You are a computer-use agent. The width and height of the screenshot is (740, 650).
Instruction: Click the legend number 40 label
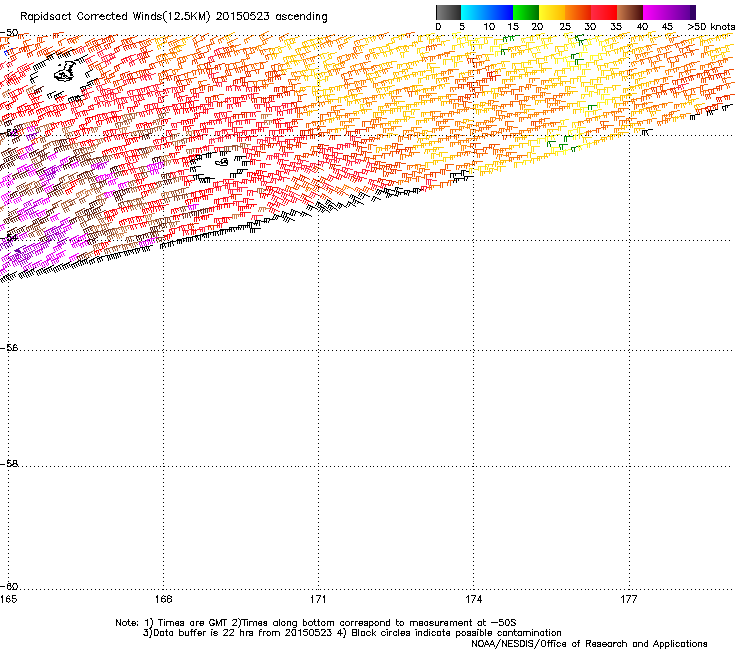pos(642,27)
